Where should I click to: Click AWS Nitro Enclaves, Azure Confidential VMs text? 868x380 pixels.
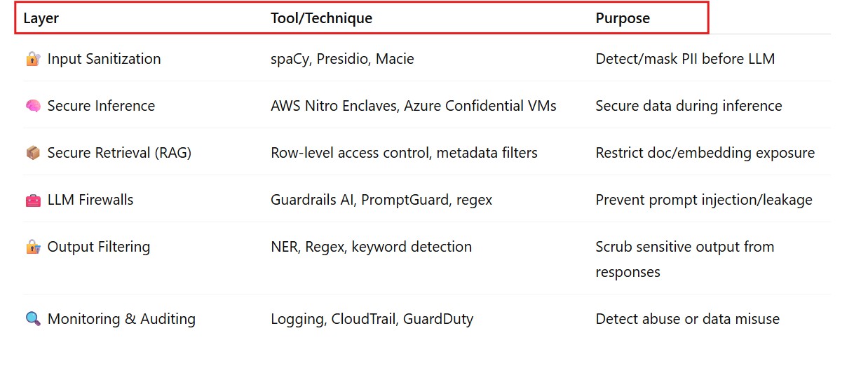click(414, 106)
